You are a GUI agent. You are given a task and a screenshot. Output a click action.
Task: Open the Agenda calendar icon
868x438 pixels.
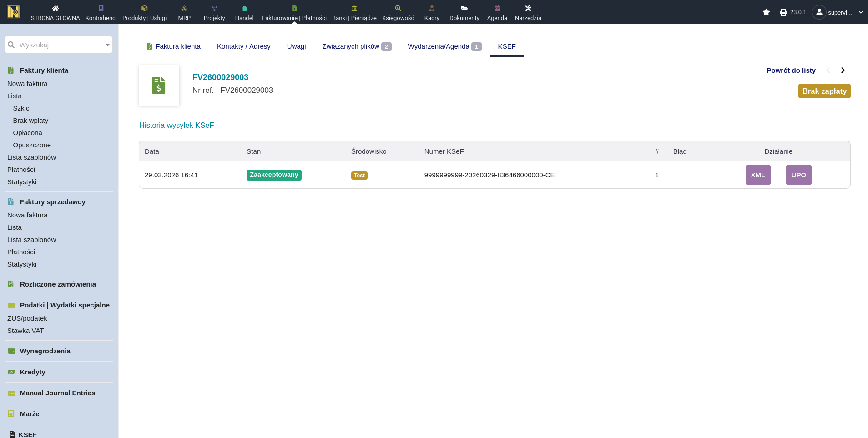pyautogui.click(x=497, y=8)
